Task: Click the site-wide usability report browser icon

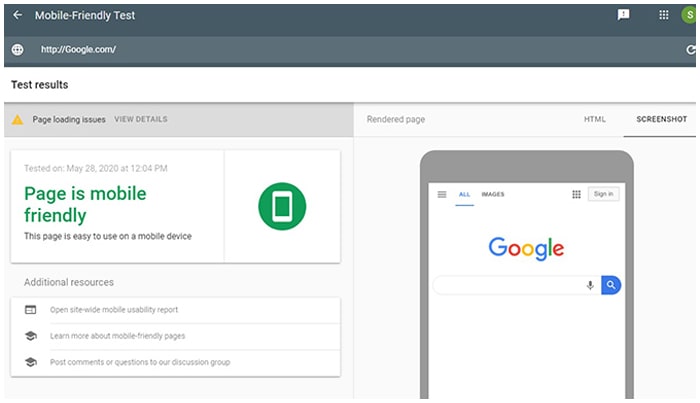Action: point(30,310)
